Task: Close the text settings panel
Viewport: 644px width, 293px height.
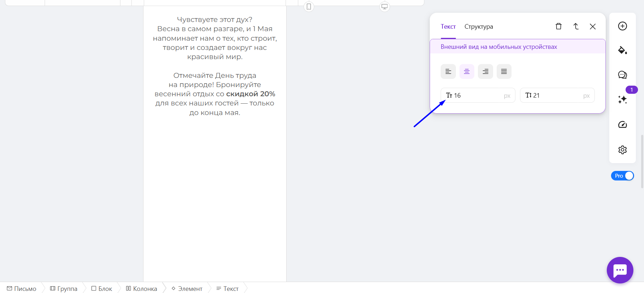Action: tap(593, 27)
